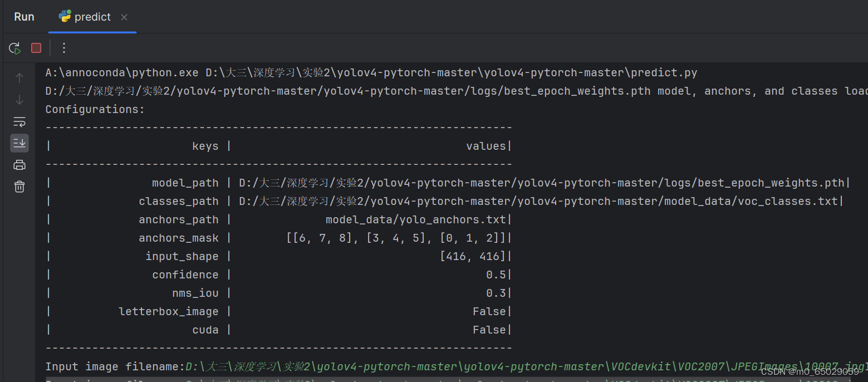Print the console output
868x382 pixels.
[x=19, y=164]
